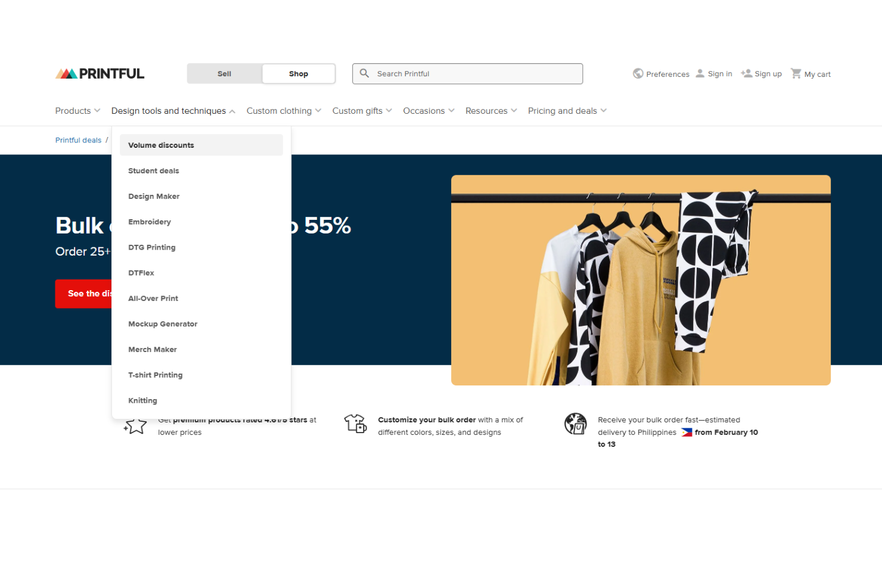This screenshot has width=882, height=588.
Task: Click the See the discounts button
Action: click(x=83, y=293)
